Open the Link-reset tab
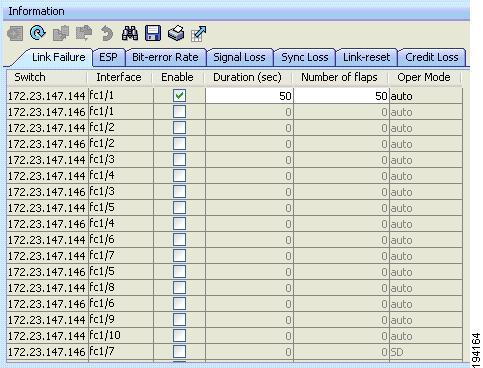The height and width of the screenshot is (368, 483). pos(366,57)
